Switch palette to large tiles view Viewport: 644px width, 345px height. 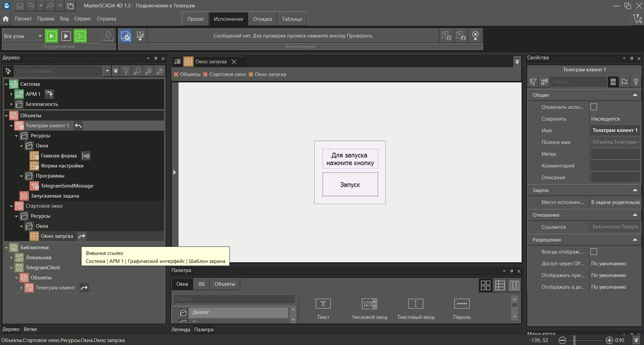(485, 285)
